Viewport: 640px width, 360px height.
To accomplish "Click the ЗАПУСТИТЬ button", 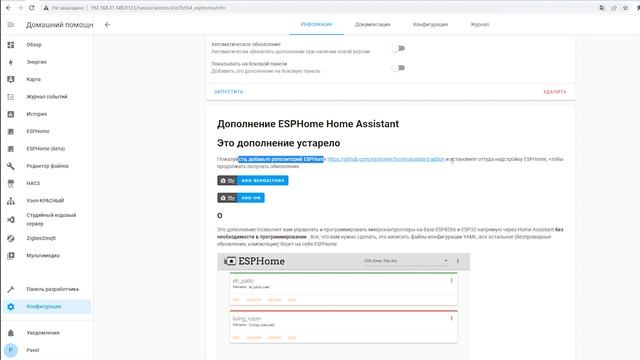I will click(229, 92).
